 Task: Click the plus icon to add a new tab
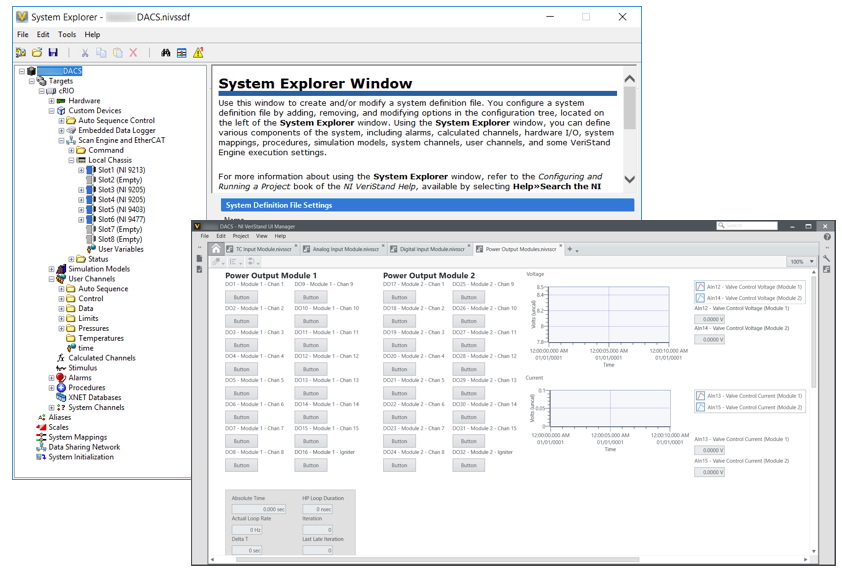click(570, 249)
